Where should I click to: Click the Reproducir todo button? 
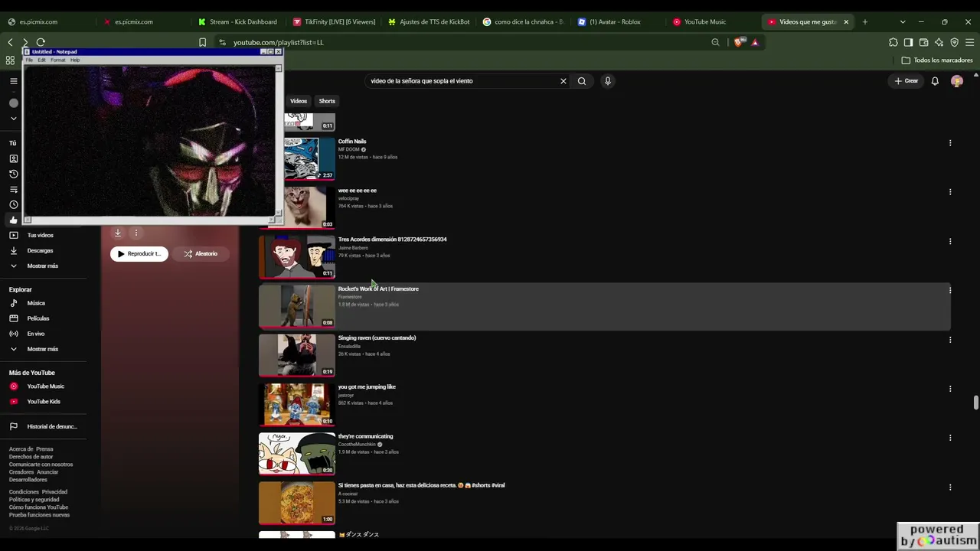click(139, 253)
